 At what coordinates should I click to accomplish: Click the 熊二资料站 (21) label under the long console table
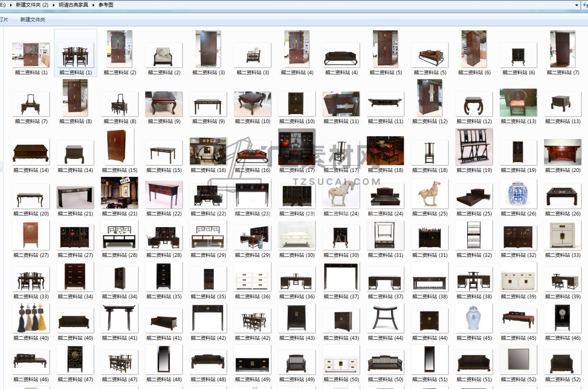point(76,213)
